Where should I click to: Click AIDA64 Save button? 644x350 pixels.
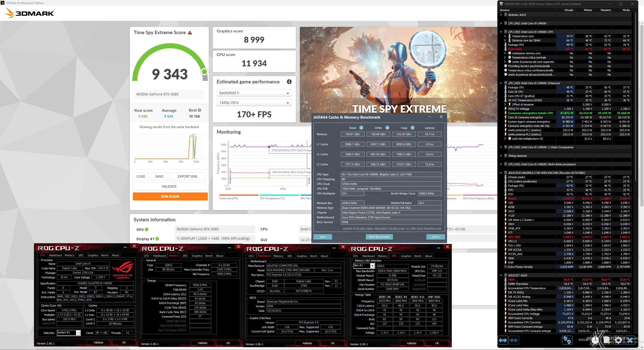click(323, 237)
